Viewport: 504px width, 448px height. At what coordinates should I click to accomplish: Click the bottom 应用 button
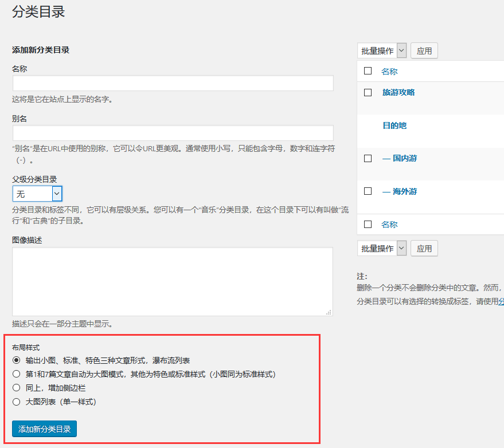pyautogui.click(x=424, y=248)
